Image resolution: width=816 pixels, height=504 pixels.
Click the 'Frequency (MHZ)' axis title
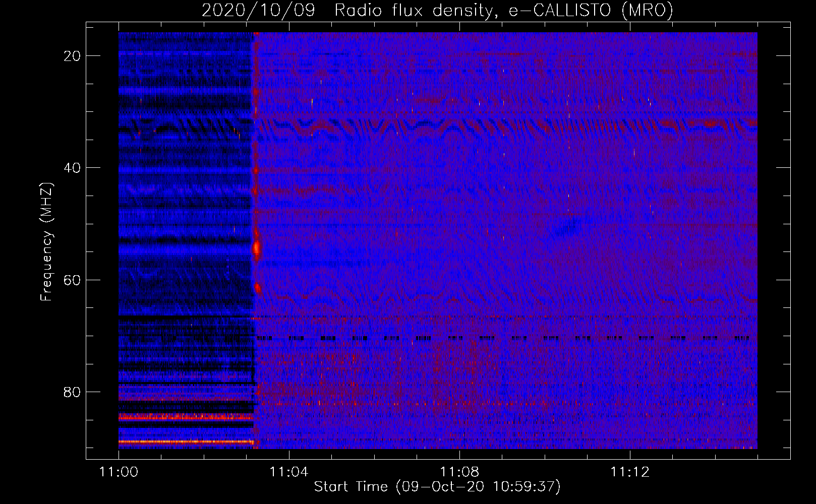(x=46, y=241)
